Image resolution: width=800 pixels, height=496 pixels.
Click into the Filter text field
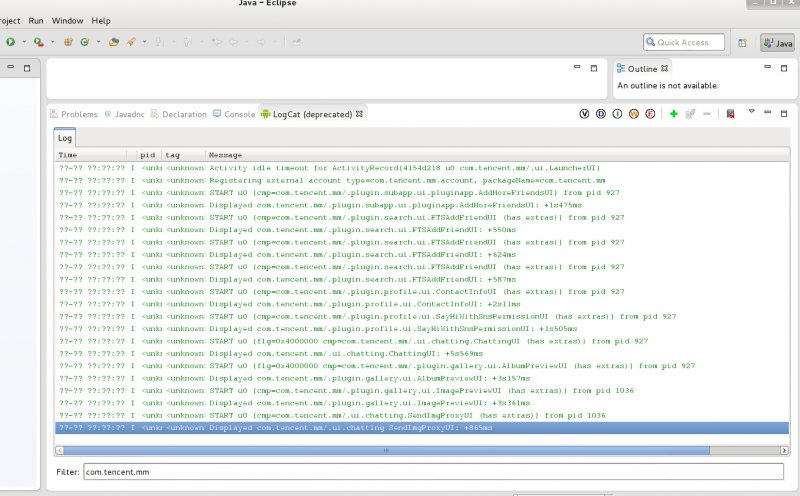(x=433, y=472)
